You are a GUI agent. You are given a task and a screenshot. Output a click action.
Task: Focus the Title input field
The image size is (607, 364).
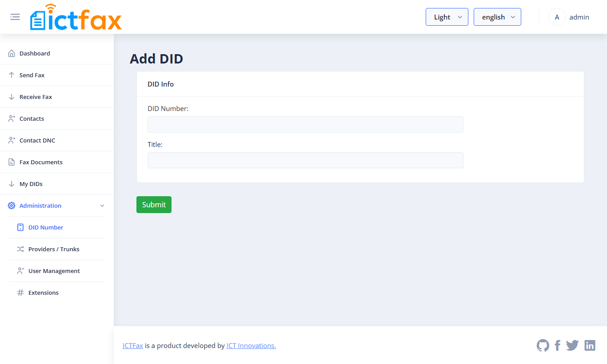pos(305,160)
